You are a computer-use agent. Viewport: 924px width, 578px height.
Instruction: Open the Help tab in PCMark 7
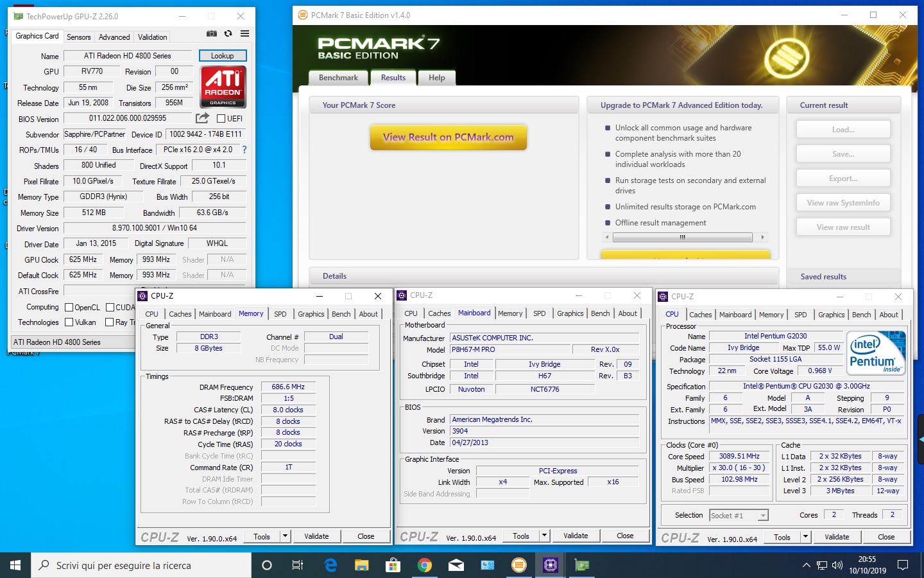(437, 78)
